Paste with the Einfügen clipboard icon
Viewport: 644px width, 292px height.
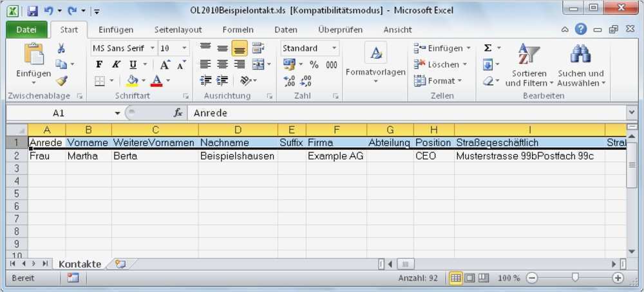[x=33, y=54]
